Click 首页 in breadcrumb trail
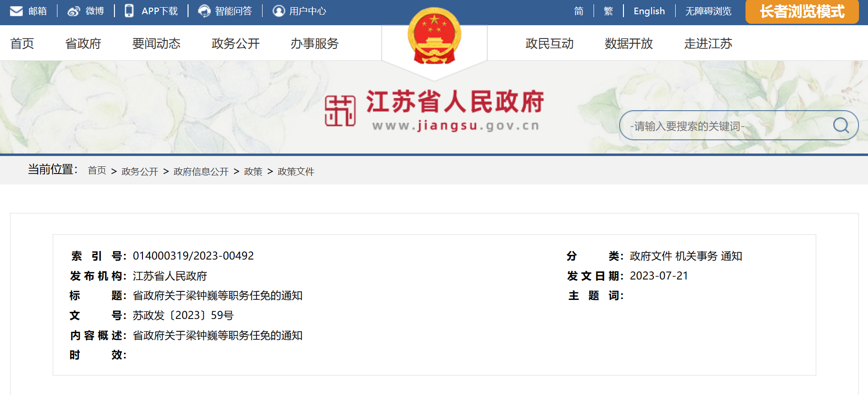This screenshot has width=868, height=395. tap(97, 170)
